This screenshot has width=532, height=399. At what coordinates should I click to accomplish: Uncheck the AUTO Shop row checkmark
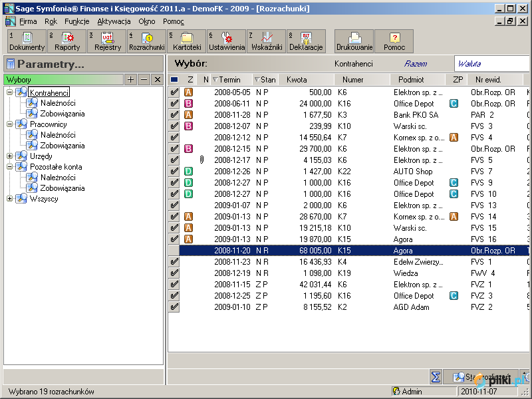[174, 172]
